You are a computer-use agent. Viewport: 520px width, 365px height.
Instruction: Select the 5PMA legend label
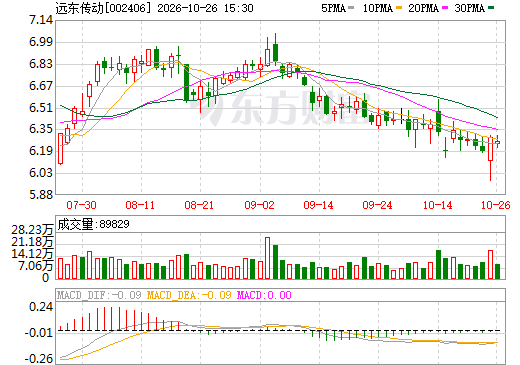click(x=333, y=8)
